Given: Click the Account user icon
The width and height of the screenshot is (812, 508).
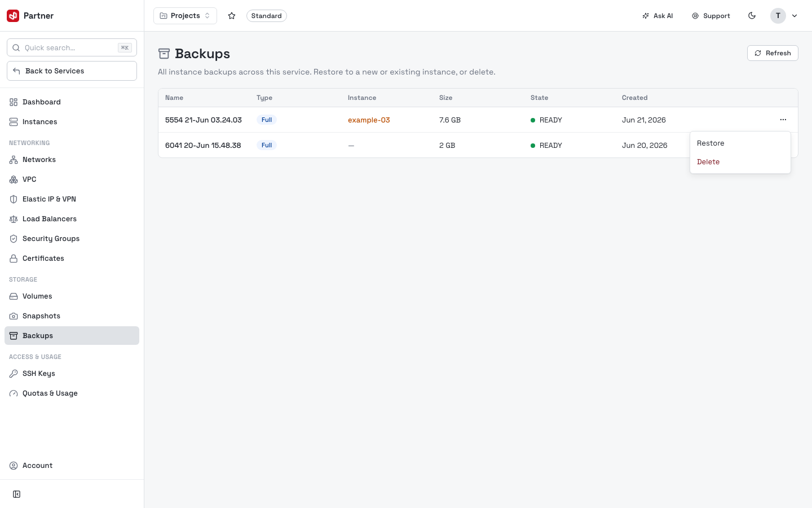Looking at the screenshot, I should [x=14, y=466].
